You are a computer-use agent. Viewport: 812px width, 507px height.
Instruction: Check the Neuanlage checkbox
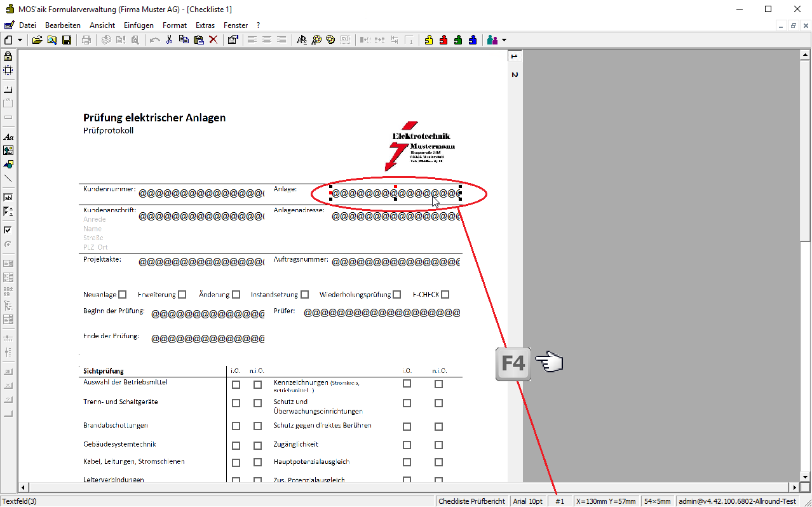(123, 295)
